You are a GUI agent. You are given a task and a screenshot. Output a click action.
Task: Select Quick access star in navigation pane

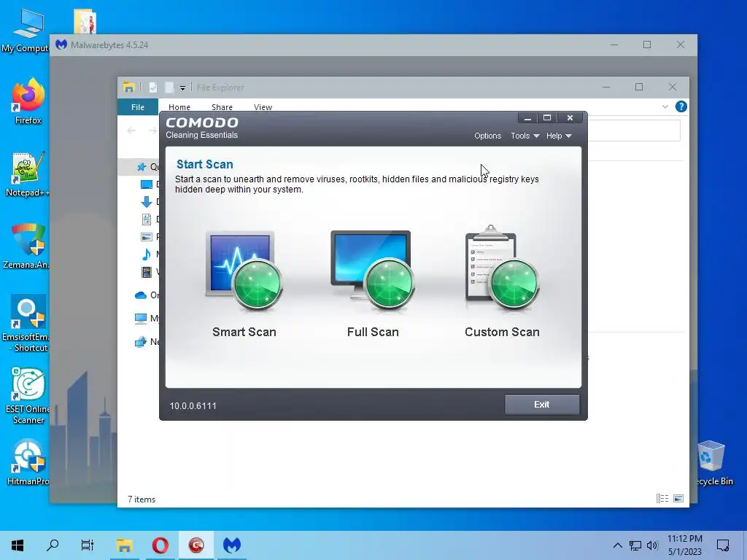click(142, 167)
